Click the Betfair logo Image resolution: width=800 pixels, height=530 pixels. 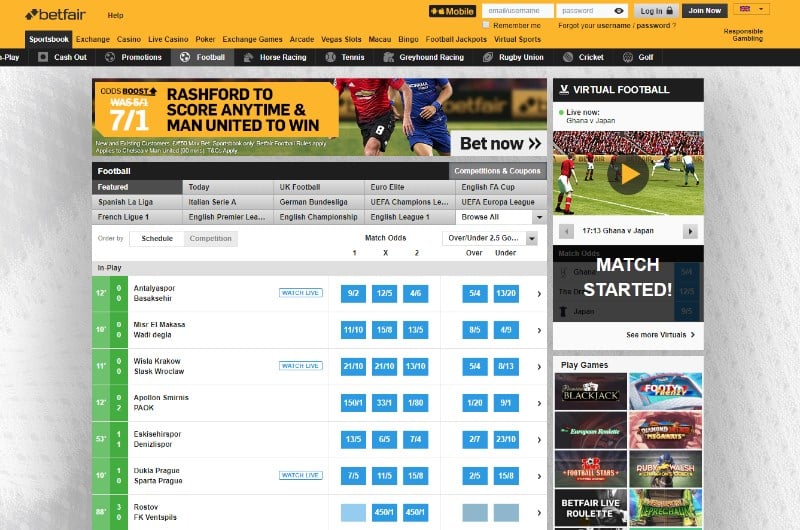click(55, 15)
